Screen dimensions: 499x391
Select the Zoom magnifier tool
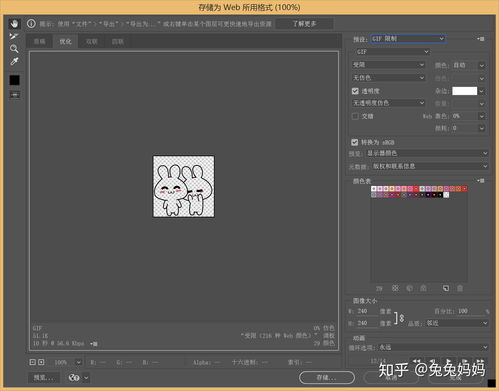(x=14, y=49)
